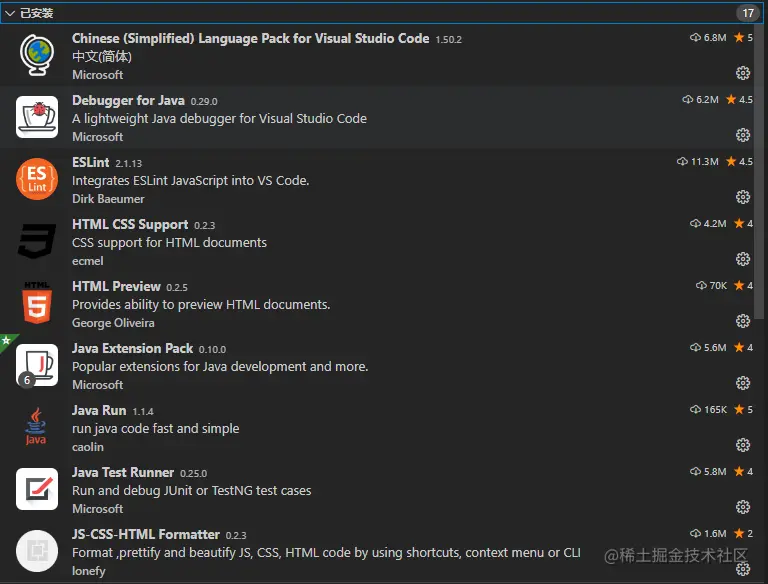The width and height of the screenshot is (768, 584).
Task: Select the HTML CSS Support title
Action: coord(130,224)
